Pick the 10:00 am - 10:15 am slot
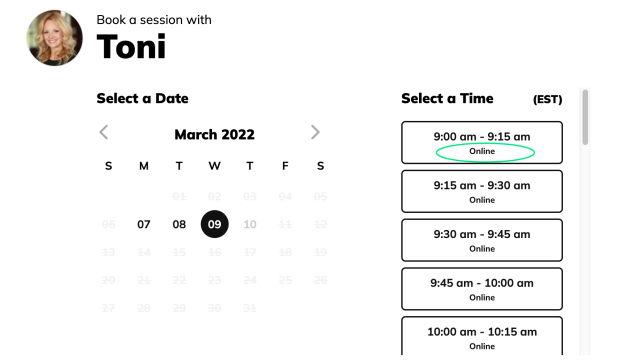The width and height of the screenshot is (640, 360). coord(482,336)
